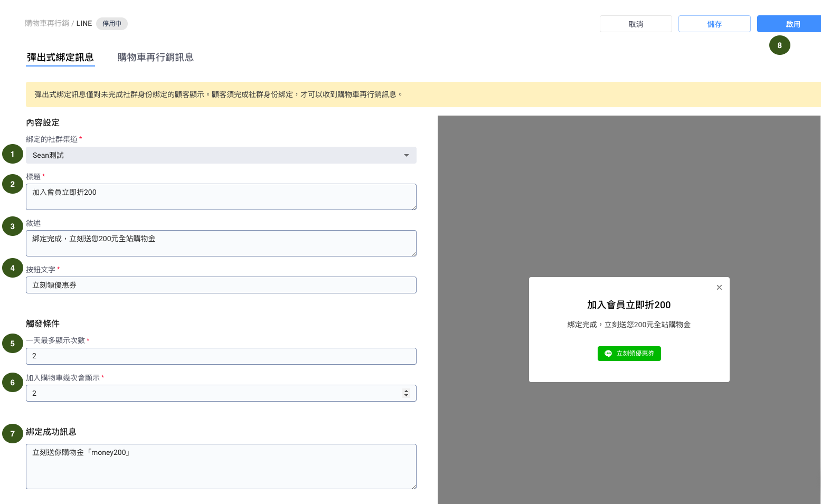Click numbered marker 1 beside channel dropdown

pyautogui.click(x=13, y=154)
